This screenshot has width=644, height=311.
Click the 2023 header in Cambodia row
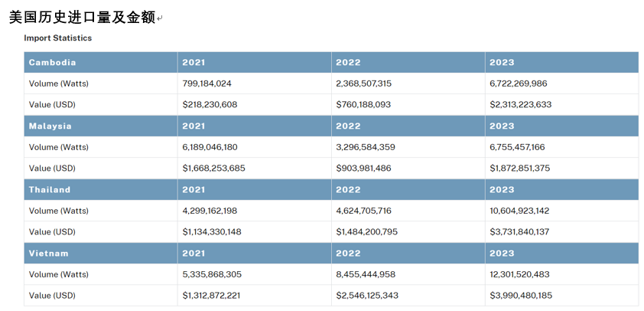tap(502, 62)
